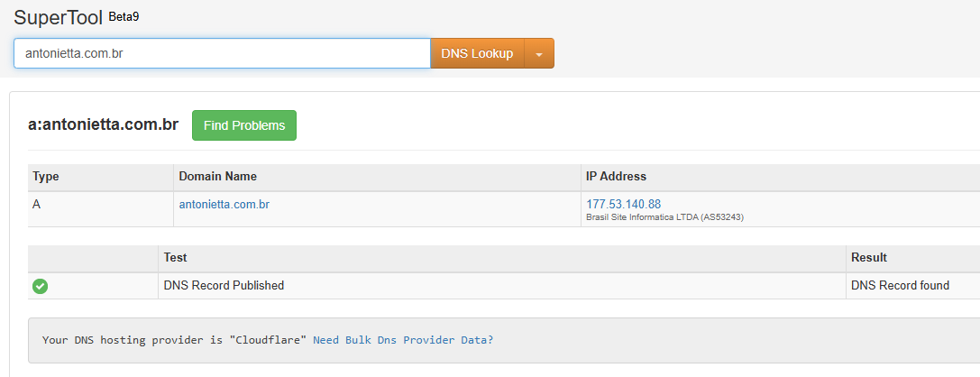Click the Result column header
Viewport: 980px width, 377px height.
(x=869, y=258)
